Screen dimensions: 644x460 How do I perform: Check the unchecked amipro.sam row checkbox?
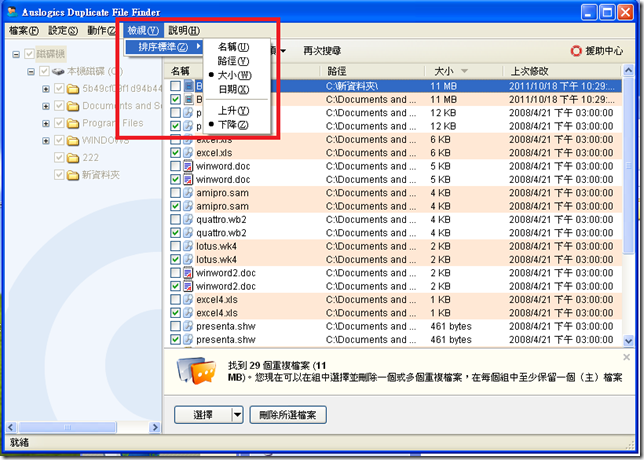[x=175, y=193]
